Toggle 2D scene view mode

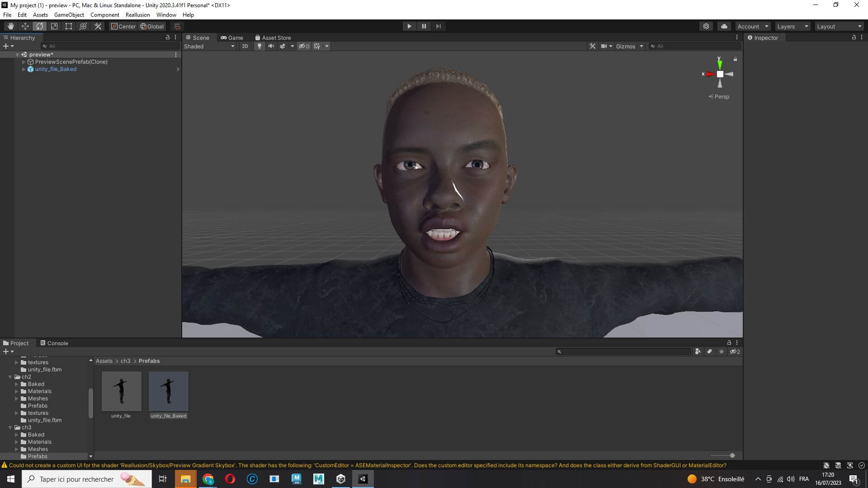(245, 46)
